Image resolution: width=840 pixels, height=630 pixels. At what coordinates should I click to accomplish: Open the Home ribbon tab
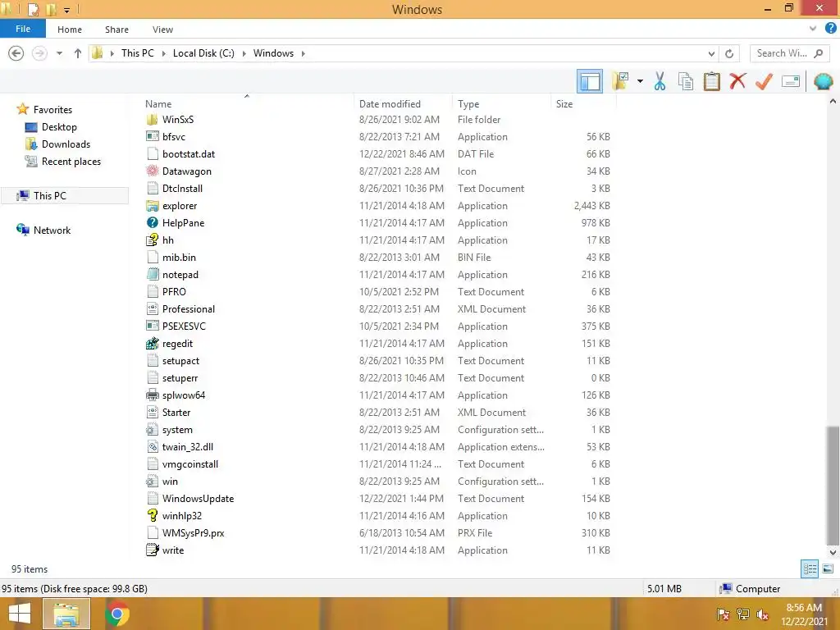point(70,30)
